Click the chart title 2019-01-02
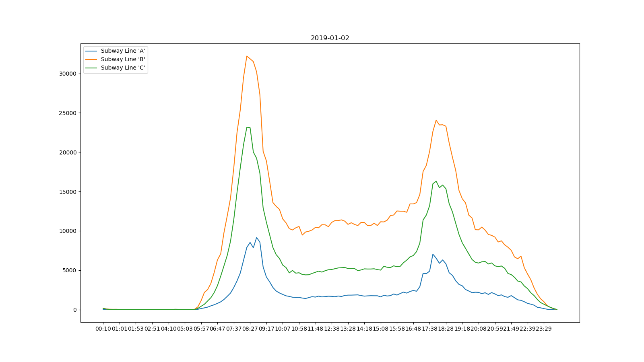 (330, 38)
